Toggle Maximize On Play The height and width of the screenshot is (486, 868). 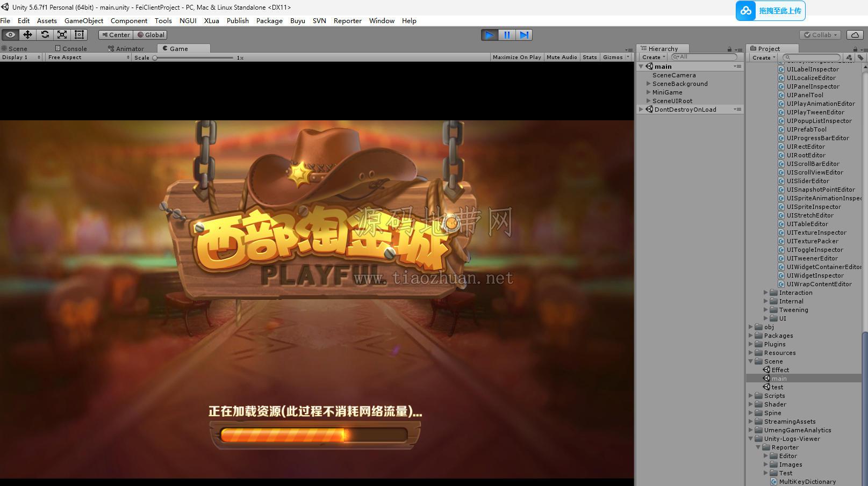point(517,57)
